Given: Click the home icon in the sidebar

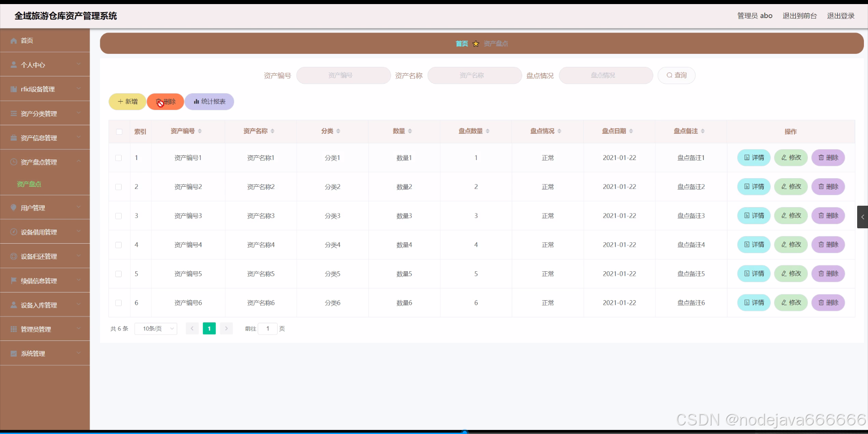Looking at the screenshot, I should pos(14,41).
